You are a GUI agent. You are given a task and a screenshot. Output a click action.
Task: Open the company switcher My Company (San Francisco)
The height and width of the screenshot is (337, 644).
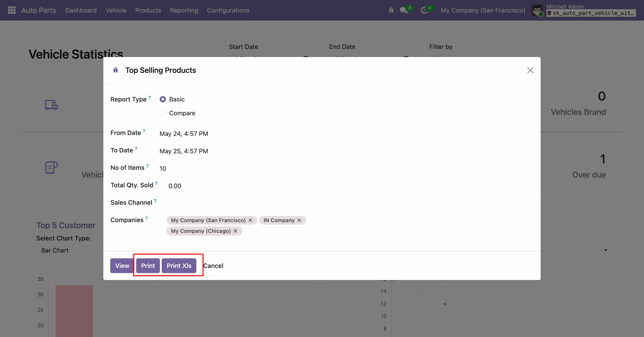point(483,10)
